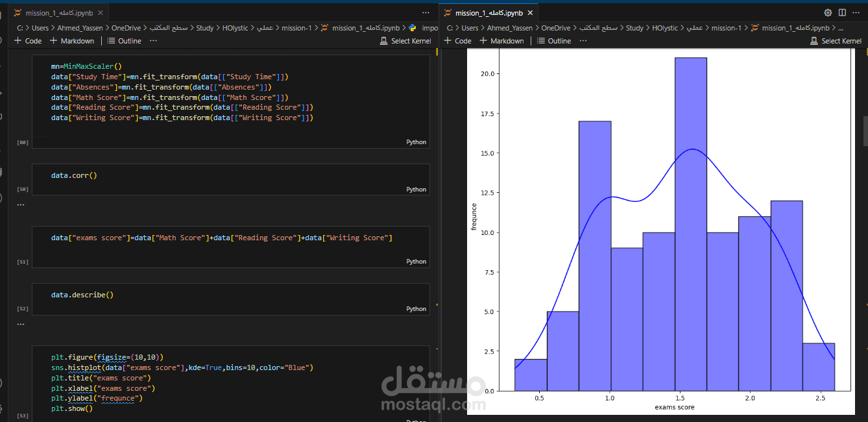Open left notebook toolbar overflow ellipsis
Image resolution: width=868 pixels, height=422 pixels.
pyautogui.click(x=153, y=41)
